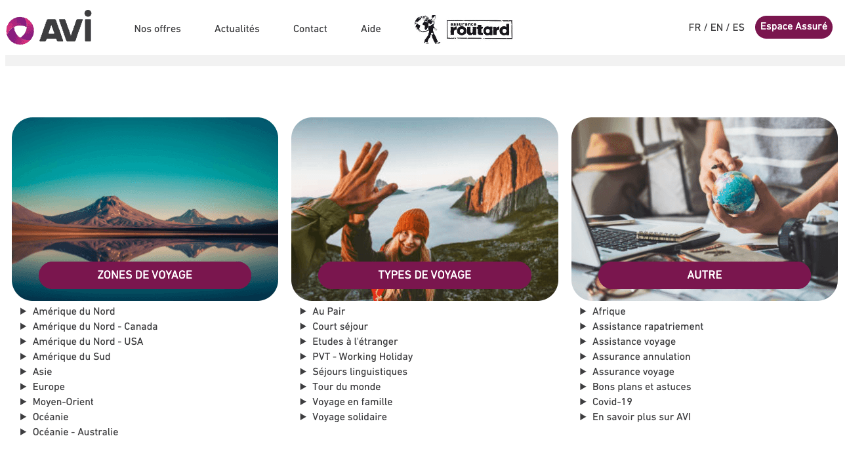Expand the Autre category button
This screenshot has height=453, width=868.
tap(704, 275)
